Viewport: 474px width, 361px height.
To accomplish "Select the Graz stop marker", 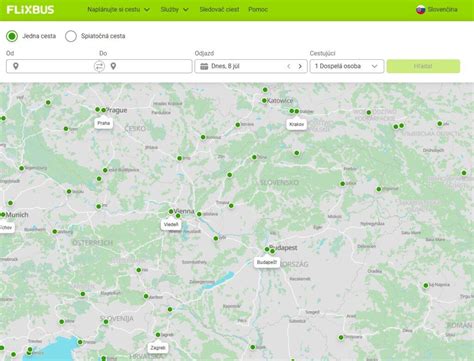I will click(x=139, y=270).
